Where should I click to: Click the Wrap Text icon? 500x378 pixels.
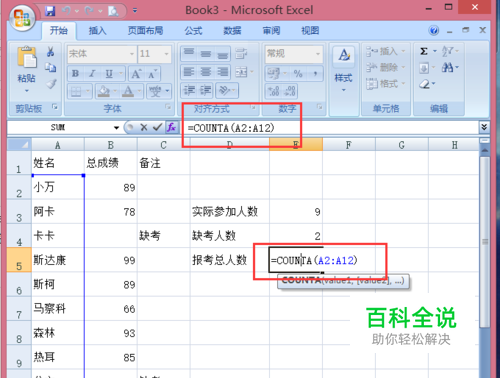tap(241, 54)
